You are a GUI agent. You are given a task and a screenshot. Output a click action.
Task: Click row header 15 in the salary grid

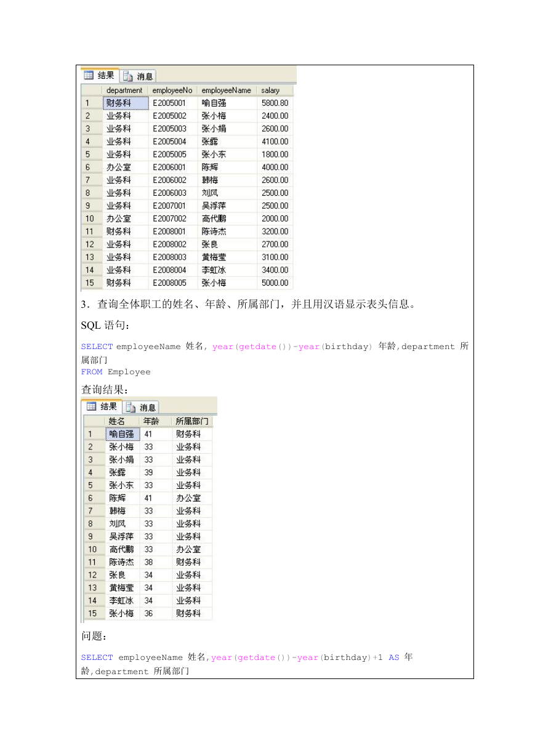tap(91, 283)
